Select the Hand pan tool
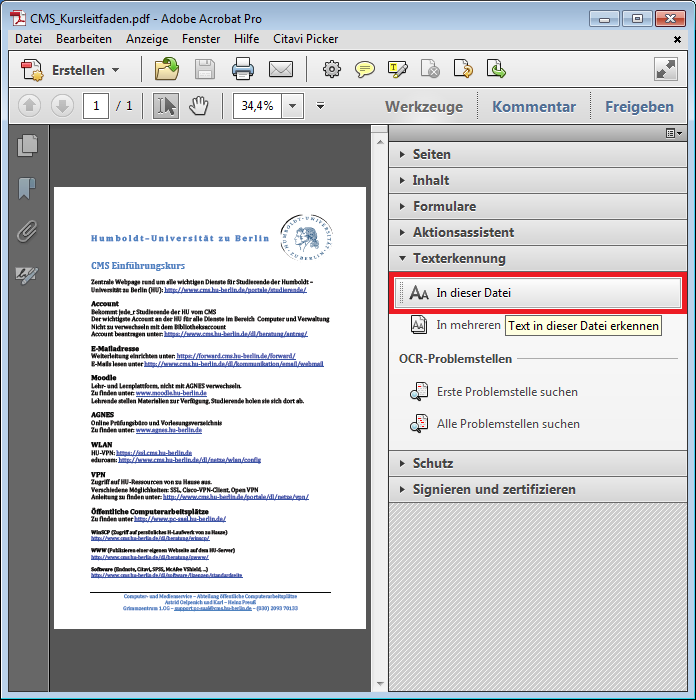The width and height of the screenshot is (696, 700). click(x=198, y=106)
